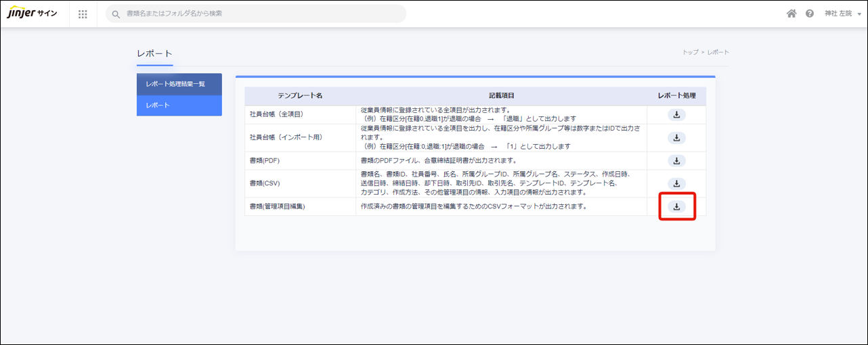The image size is (868, 345).
Task: Click the 記載項目 column header
Action: tap(501, 96)
